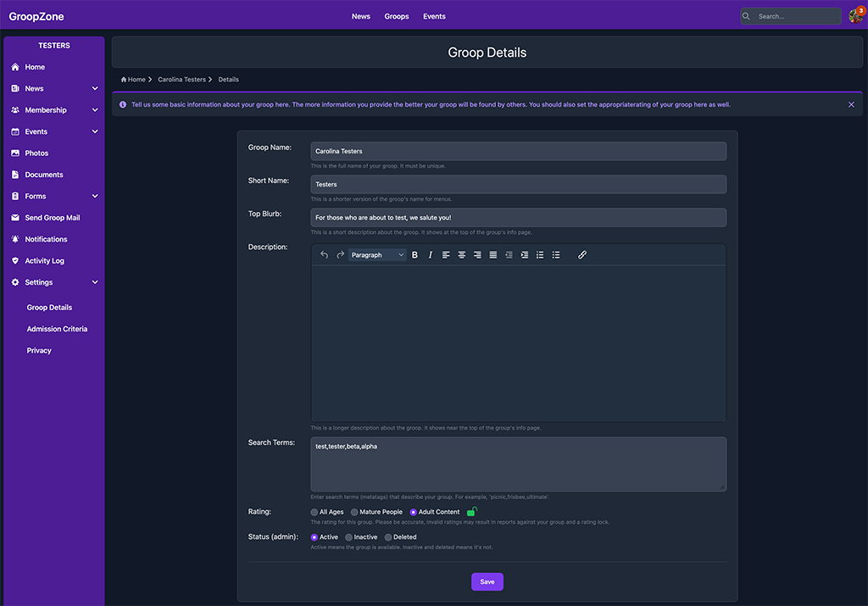Click the Photos icon in the sidebar
Screen dimensions: 868x606
pyautogui.click(x=15, y=153)
